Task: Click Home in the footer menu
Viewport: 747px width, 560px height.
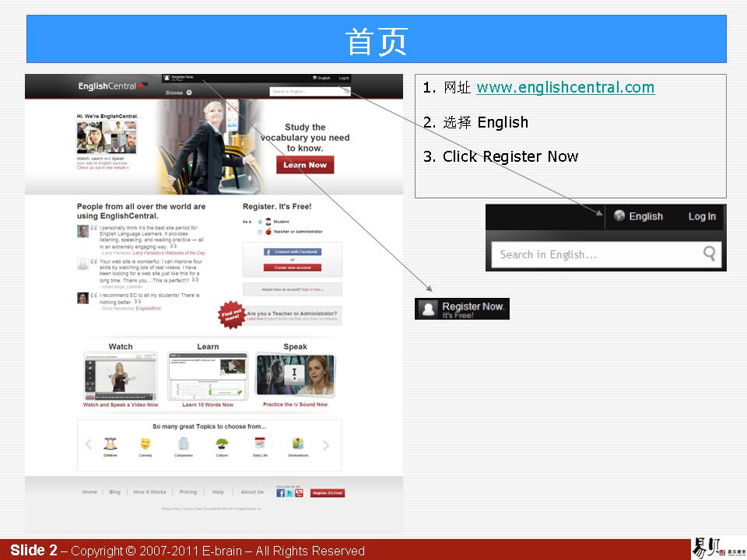Action: click(89, 492)
